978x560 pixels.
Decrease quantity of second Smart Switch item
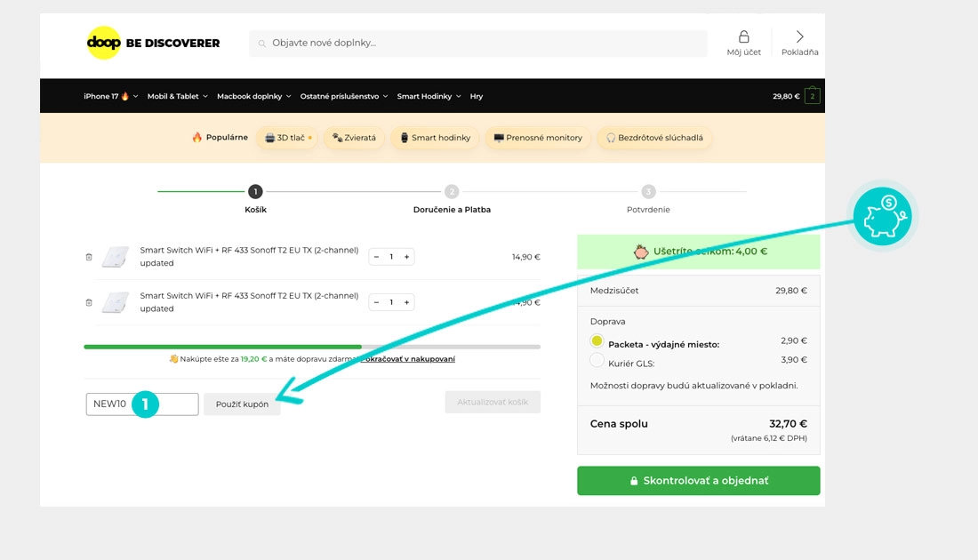click(377, 302)
